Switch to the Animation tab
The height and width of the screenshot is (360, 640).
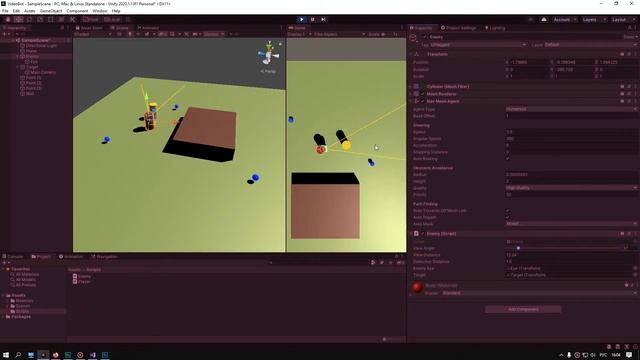point(71,256)
